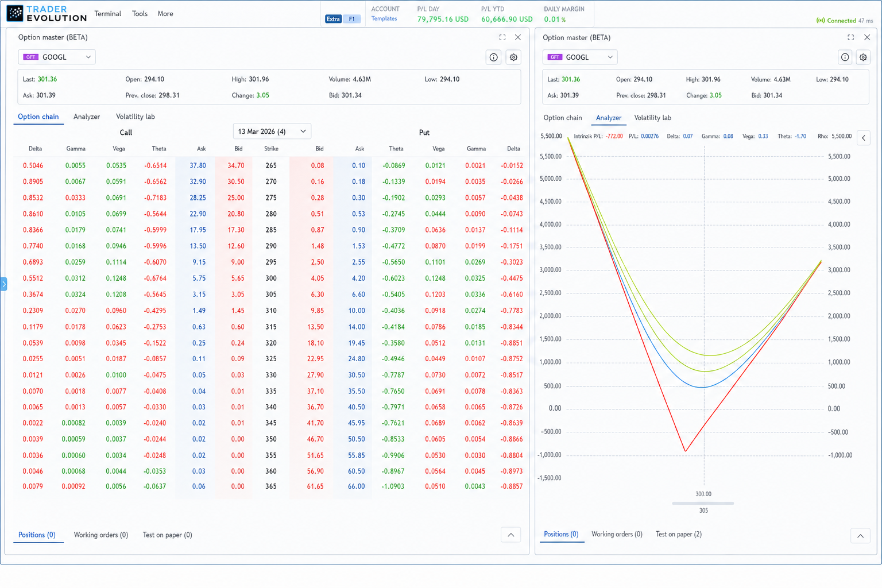Open right panel Working orders (0) tab

click(617, 534)
